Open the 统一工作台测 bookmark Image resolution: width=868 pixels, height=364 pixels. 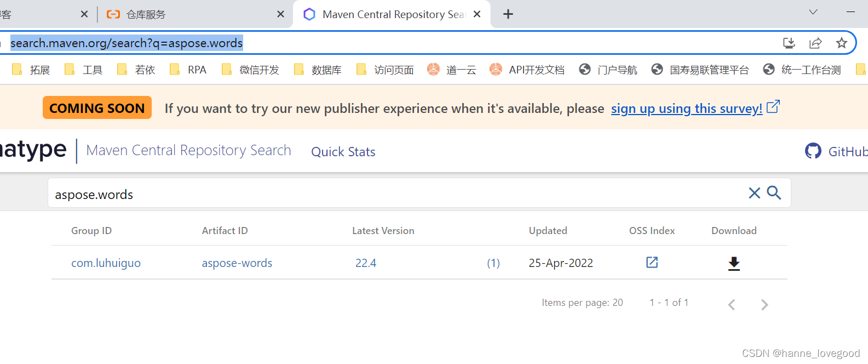click(x=802, y=70)
